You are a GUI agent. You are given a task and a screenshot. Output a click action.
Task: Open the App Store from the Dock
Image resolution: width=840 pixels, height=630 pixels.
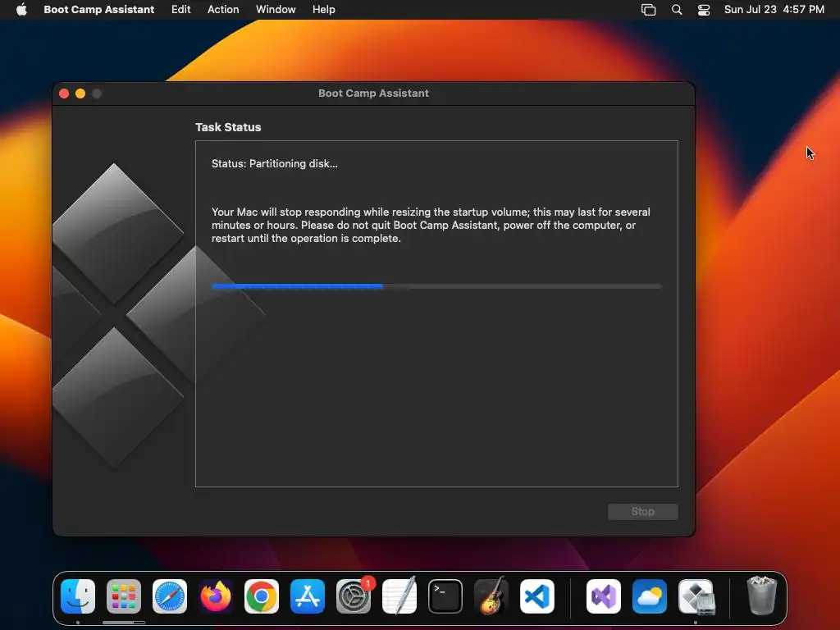point(308,596)
